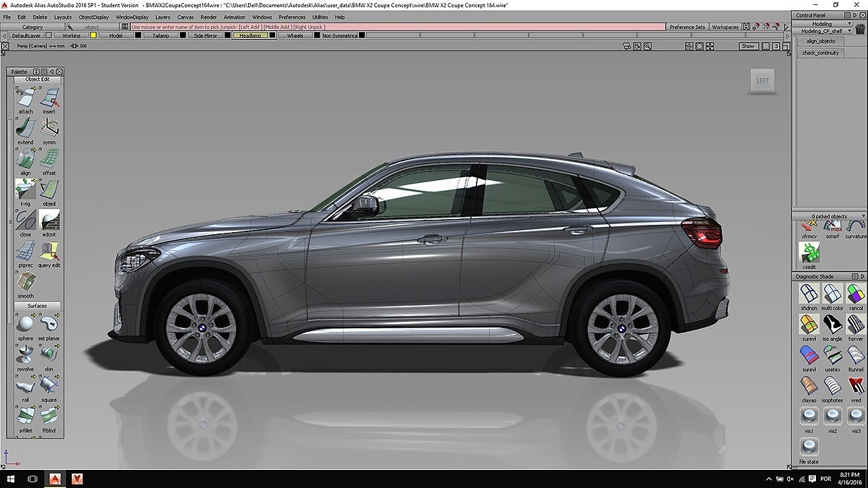This screenshot has width=868, height=488.
Task: Select the skin surface tool
Action: coord(49,354)
